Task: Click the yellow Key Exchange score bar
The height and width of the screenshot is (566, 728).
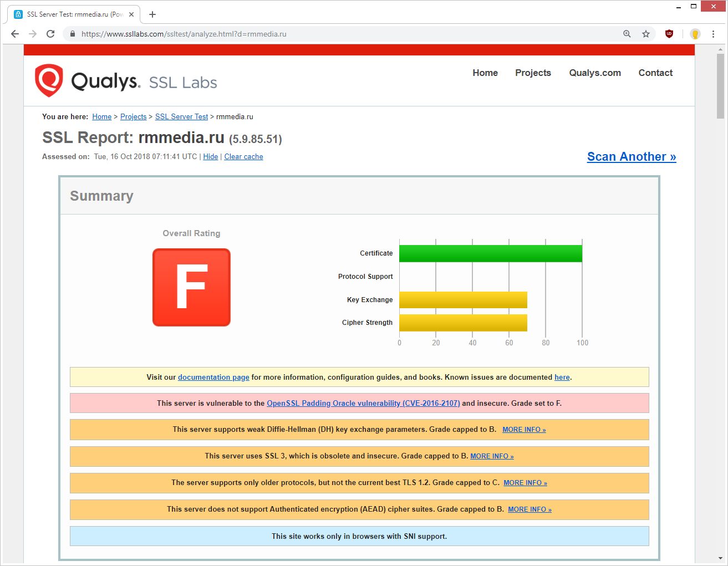Action: pyautogui.click(x=463, y=300)
